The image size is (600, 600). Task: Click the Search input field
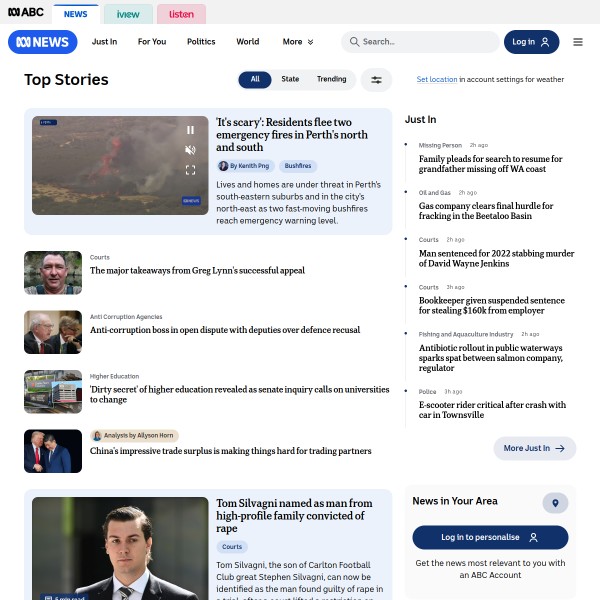[x=425, y=42]
